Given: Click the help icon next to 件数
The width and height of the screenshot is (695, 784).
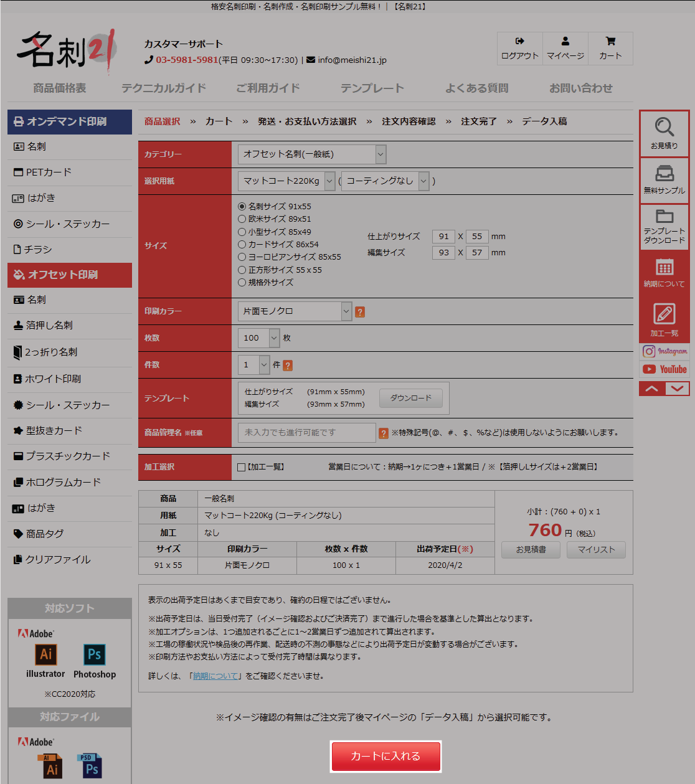Looking at the screenshot, I should [x=288, y=366].
